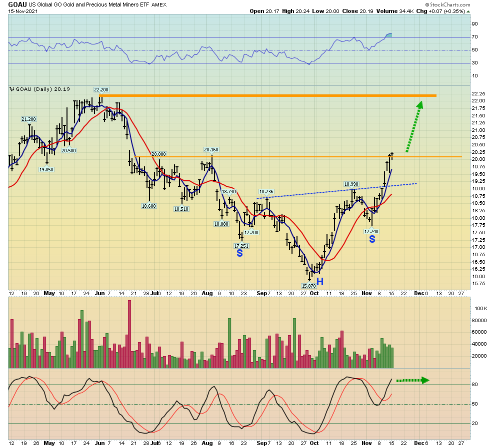
Task: Click the Chg +0.07 (+0.35%) reading
Action: point(440,11)
